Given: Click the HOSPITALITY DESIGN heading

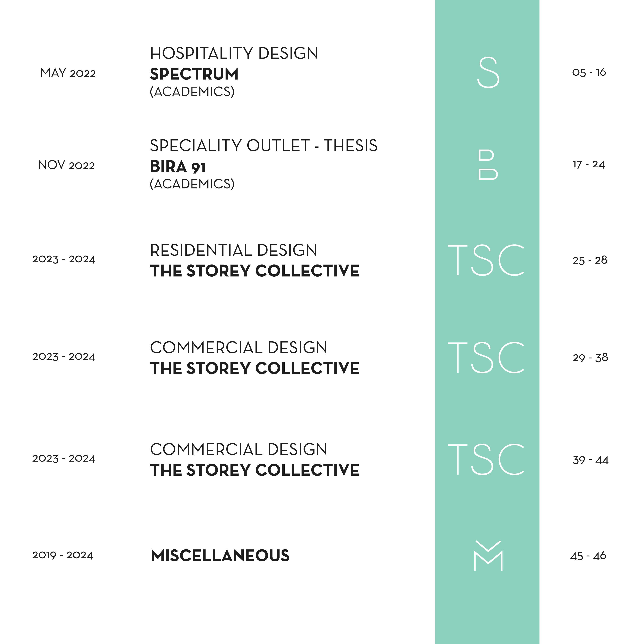Looking at the screenshot, I should click(x=234, y=53).
